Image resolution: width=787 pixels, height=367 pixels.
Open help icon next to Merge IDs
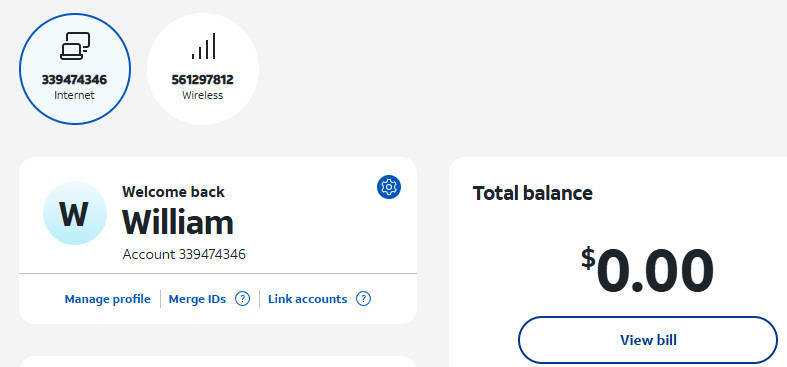coord(242,299)
